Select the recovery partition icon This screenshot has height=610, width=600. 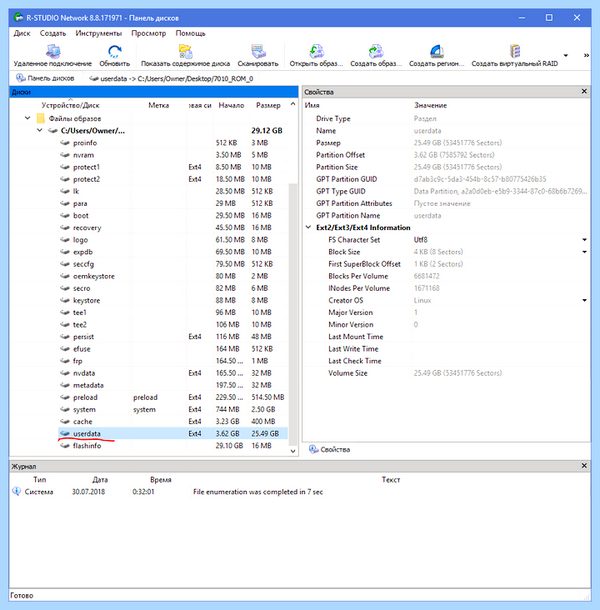coord(65,228)
